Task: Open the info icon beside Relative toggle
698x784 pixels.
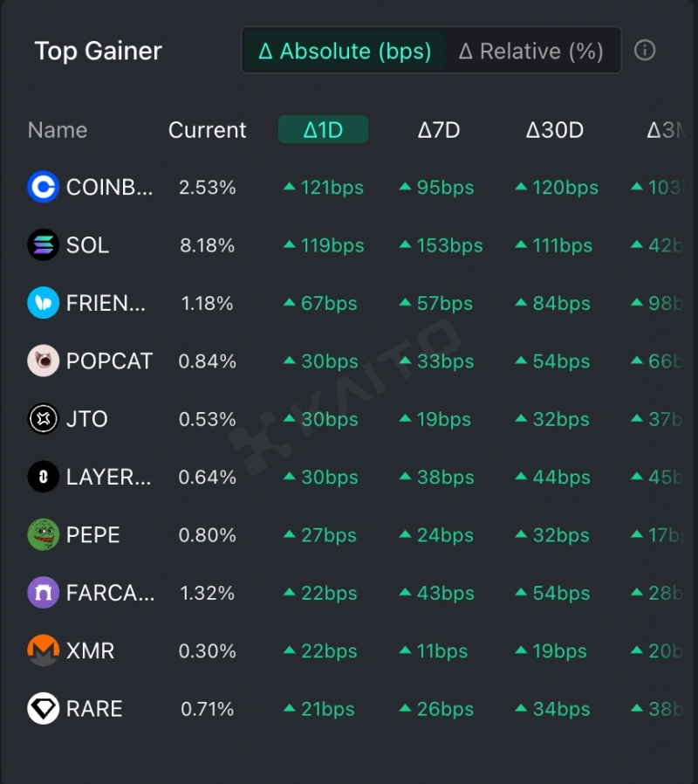Action: point(645,51)
